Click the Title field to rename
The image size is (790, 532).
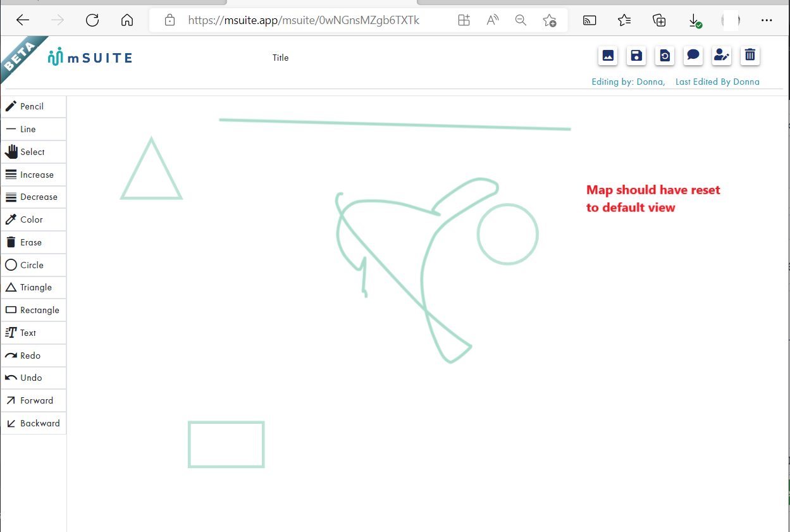280,58
